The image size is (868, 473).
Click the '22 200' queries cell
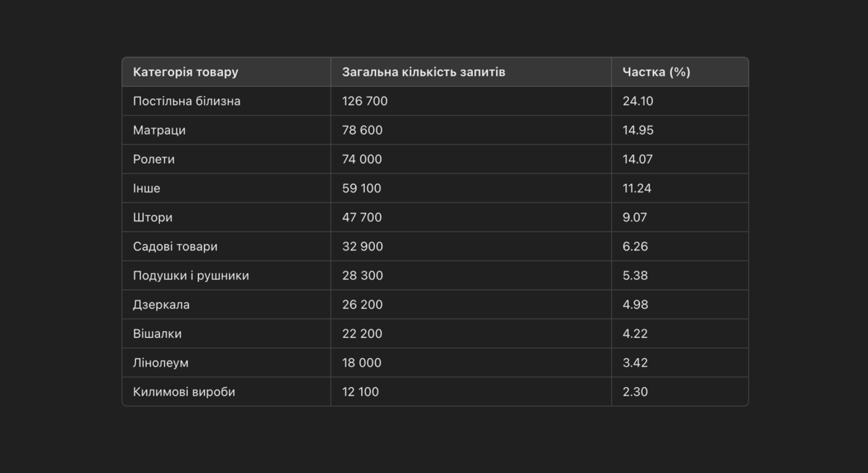coord(471,333)
